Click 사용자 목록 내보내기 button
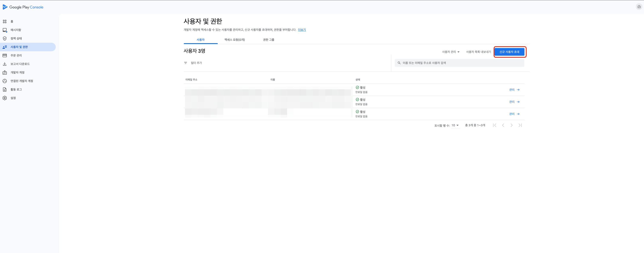 tap(478, 52)
